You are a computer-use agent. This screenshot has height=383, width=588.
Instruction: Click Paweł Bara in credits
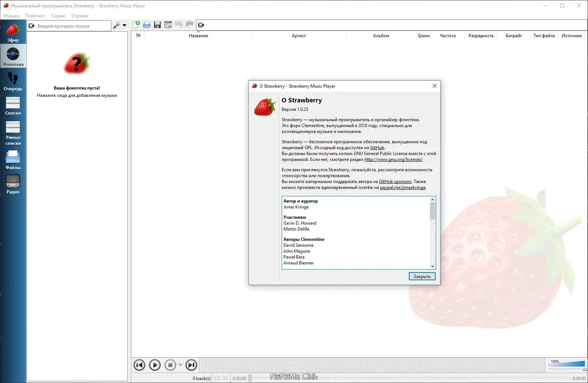[x=294, y=257]
